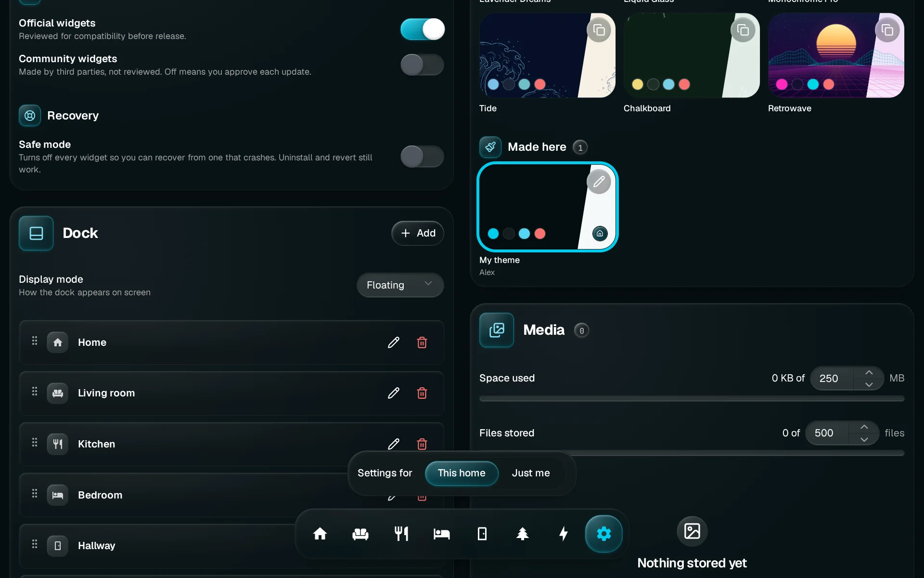Open Home from the floating dock

click(320, 534)
